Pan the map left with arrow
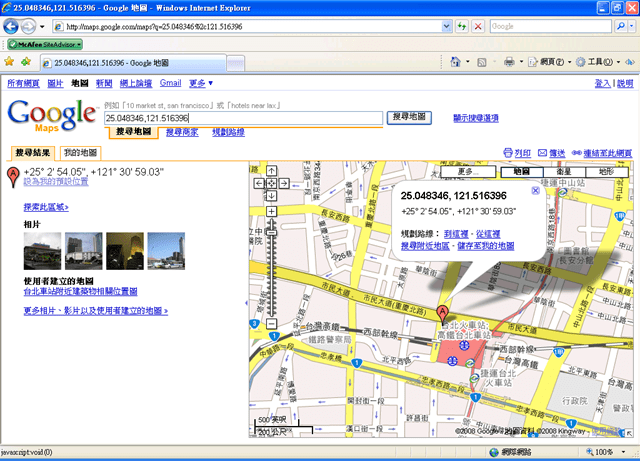This screenshot has height=461, width=640. point(259,183)
